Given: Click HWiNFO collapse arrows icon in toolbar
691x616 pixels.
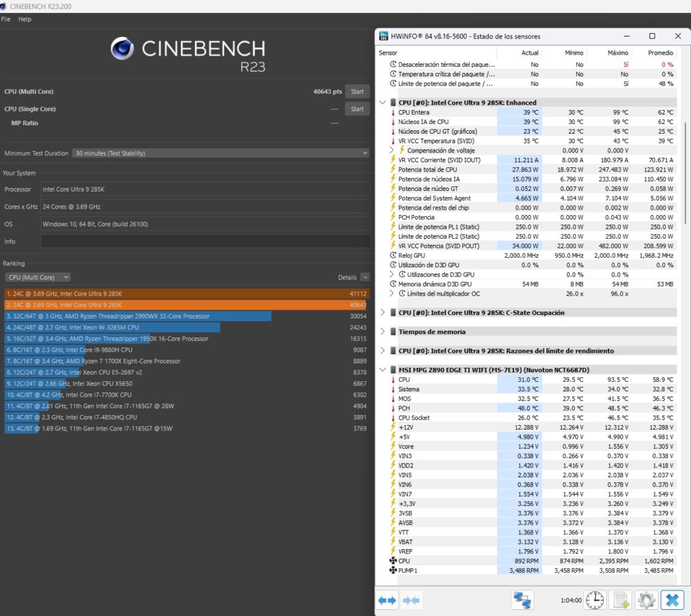Looking at the screenshot, I should coord(411,600).
